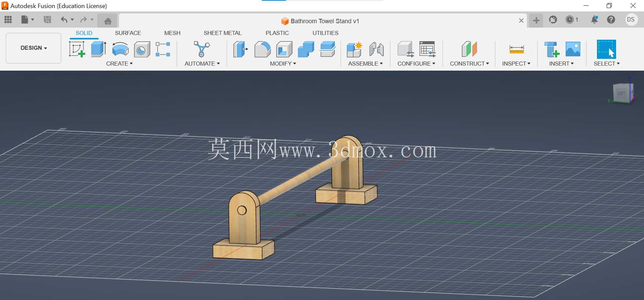Go to the Home tab icon
Image resolution: width=644 pixels, height=300 pixels.
(108, 21)
